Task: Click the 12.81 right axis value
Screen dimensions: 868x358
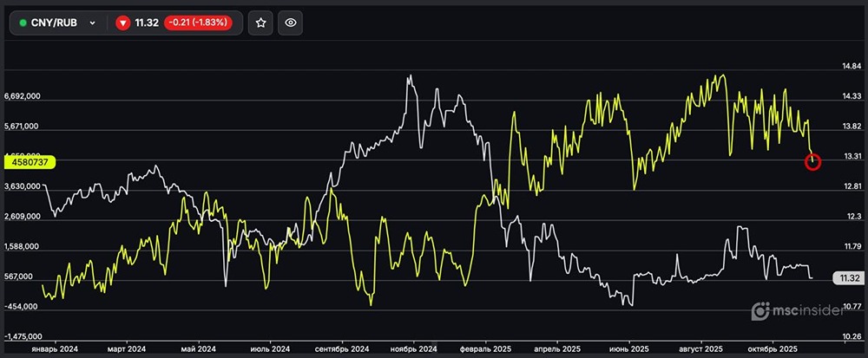Action: [852, 186]
